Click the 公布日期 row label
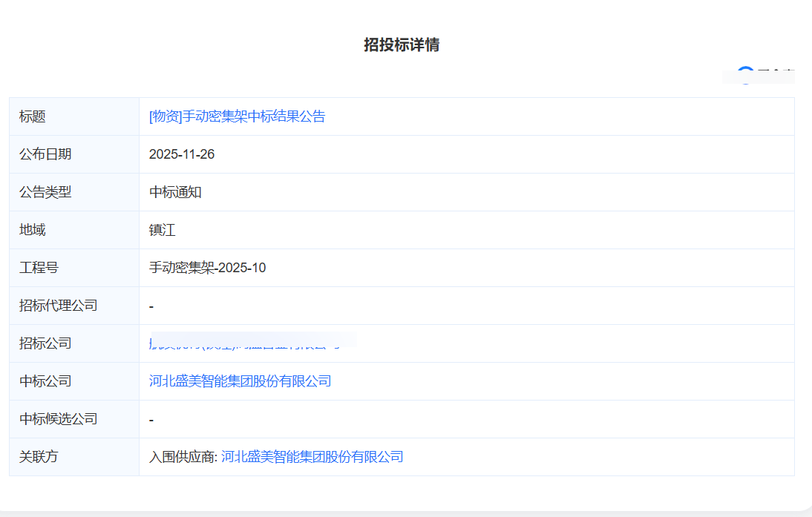Viewport: 812px width, 517px height. [x=42, y=154]
